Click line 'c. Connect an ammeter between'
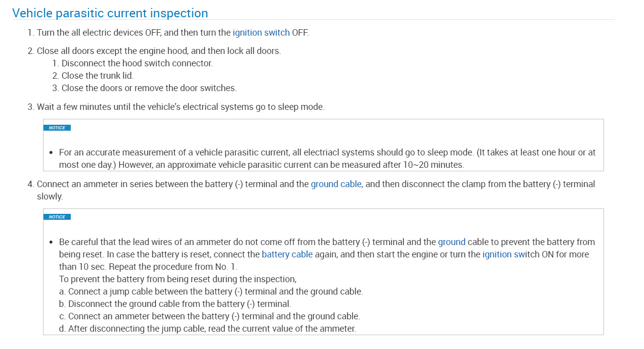Image resolution: width=644 pixels, height=349 pixels. [x=209, y=316]
